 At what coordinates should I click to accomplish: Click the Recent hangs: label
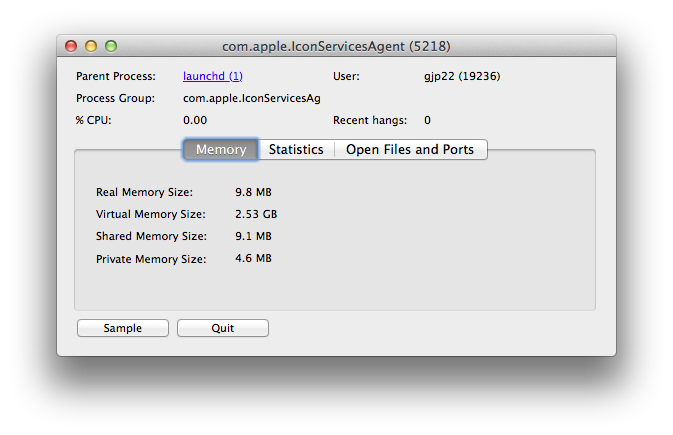pos(370,120)
